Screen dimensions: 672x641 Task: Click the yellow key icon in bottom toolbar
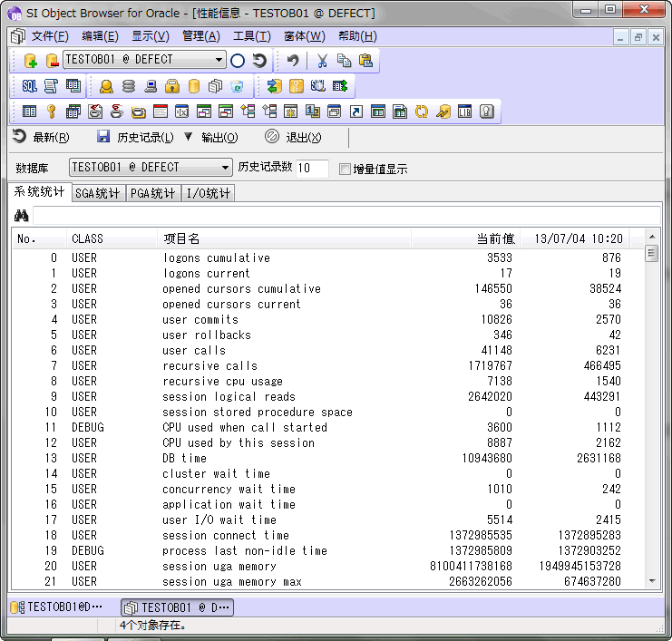pyautogui.click(x=51, y=112)
